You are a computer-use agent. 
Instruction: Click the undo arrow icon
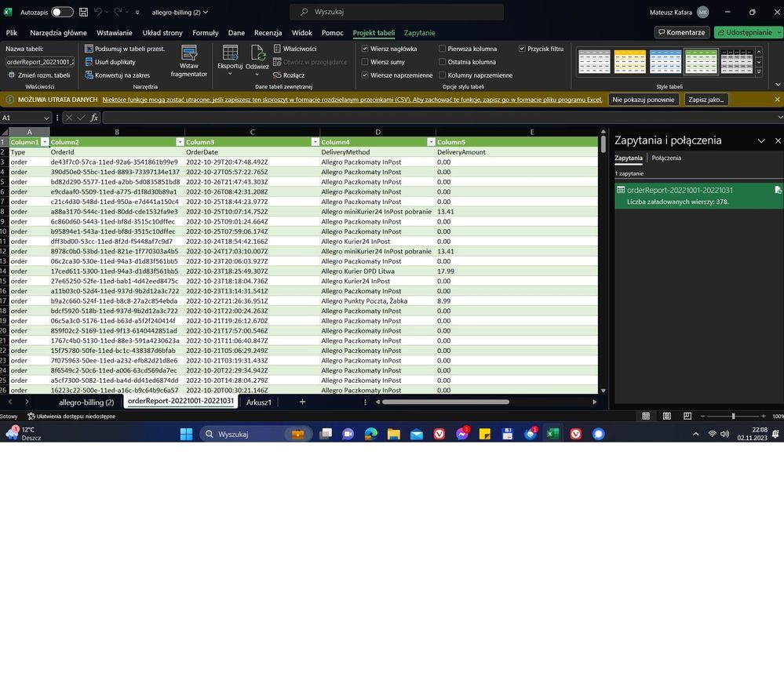pos(98,12)
